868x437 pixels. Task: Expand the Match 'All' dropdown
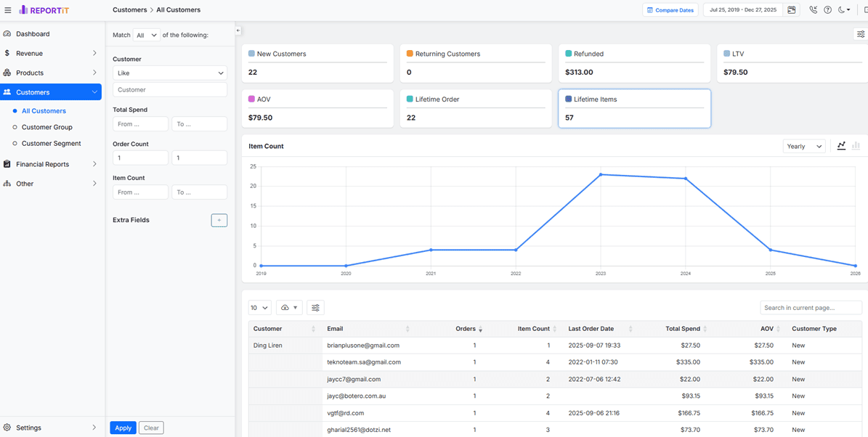(x=146, y=35)
